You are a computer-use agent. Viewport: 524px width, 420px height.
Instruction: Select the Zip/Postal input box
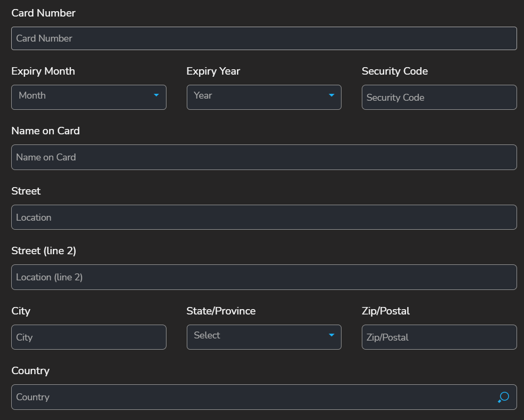pos(439,337)
